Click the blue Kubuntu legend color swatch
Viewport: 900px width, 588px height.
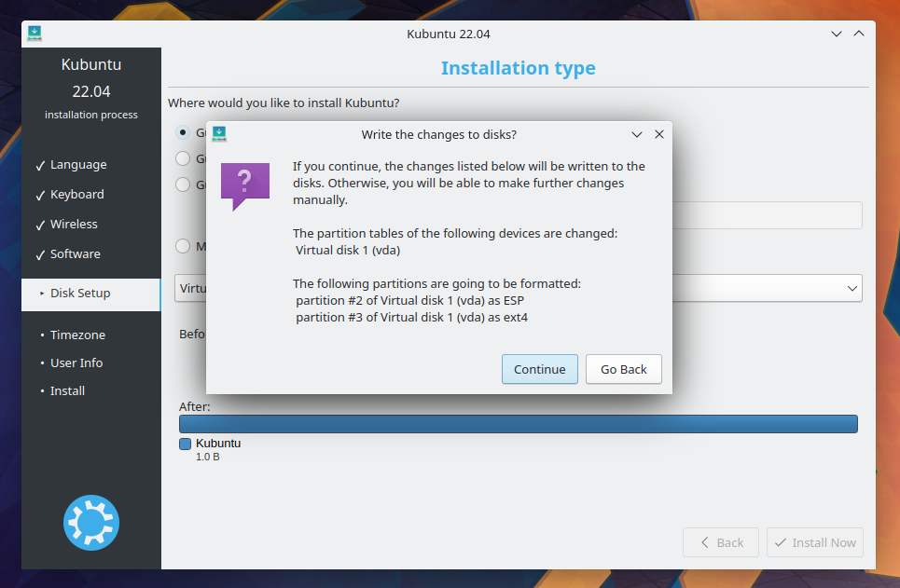pos(186,444)
